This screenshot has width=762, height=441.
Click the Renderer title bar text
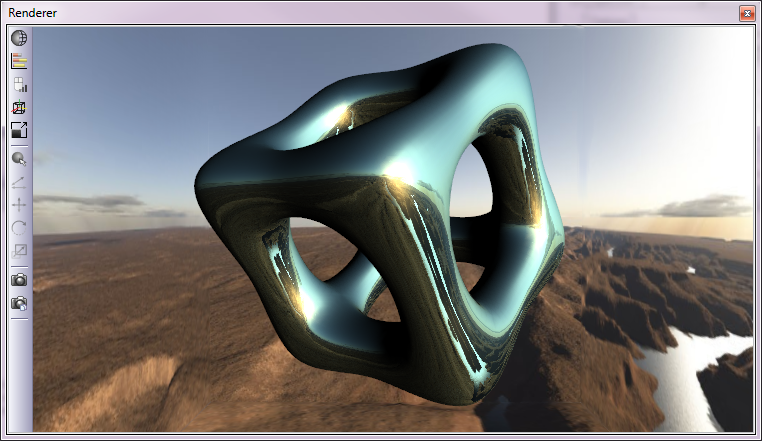[x=33, y=13]
